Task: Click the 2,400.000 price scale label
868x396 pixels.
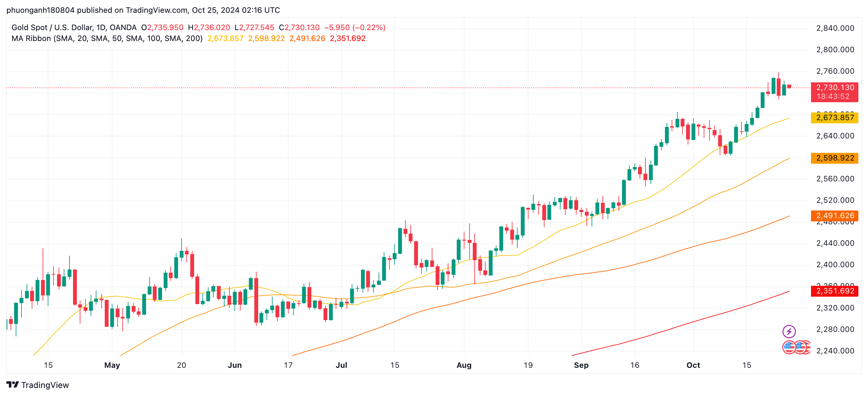Action: (x=835, y=265)
